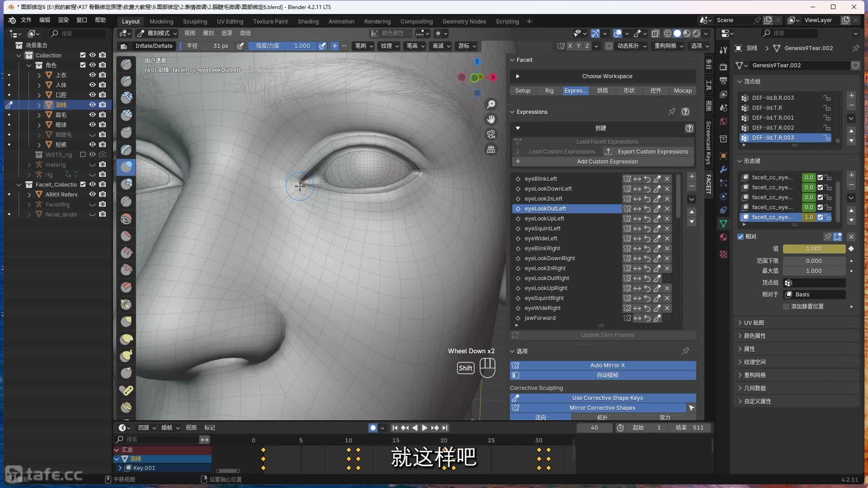Open the 雕刻模式 mode dropdown
The width and height of the screenshot is (868, 488).
[x=156, y=33]
